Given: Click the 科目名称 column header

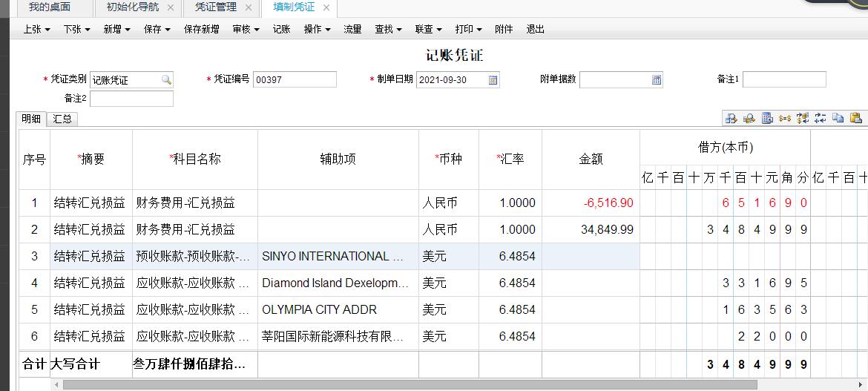Looking at the screenshot, I should tap(195, 160).
